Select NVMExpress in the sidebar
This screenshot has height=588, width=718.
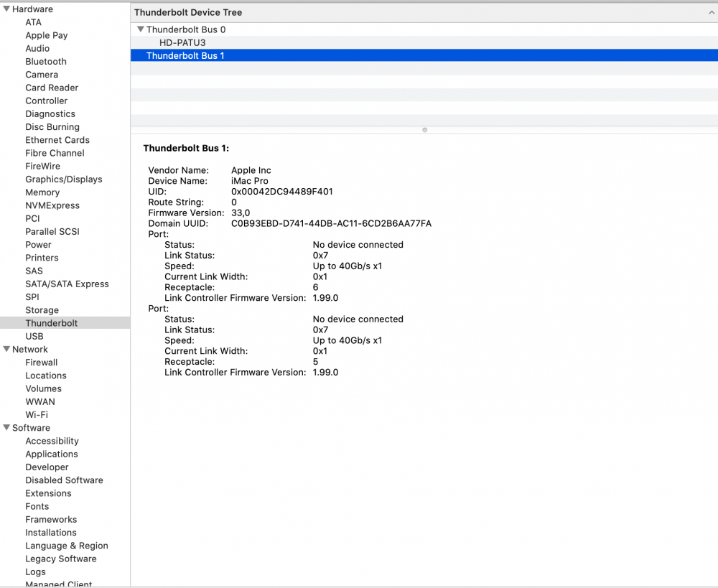[x=52, y=205]
